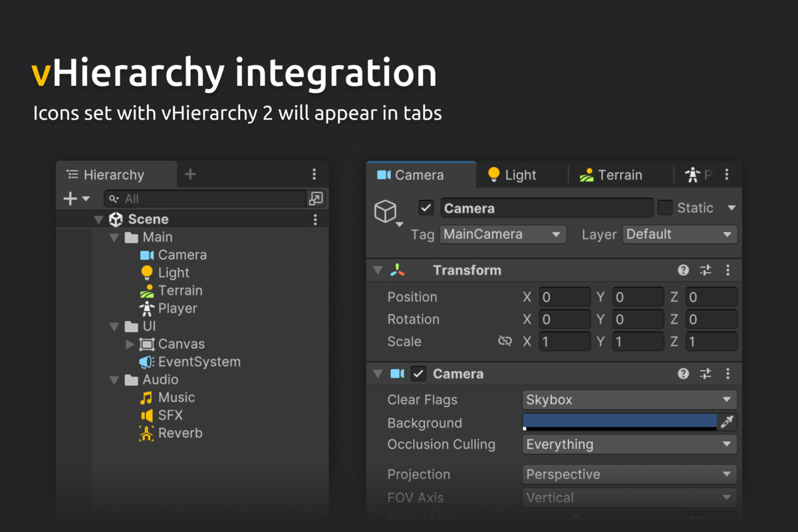
Task: Click the GameObject cube icon in Inspector
Action: [x=386, y=211]
